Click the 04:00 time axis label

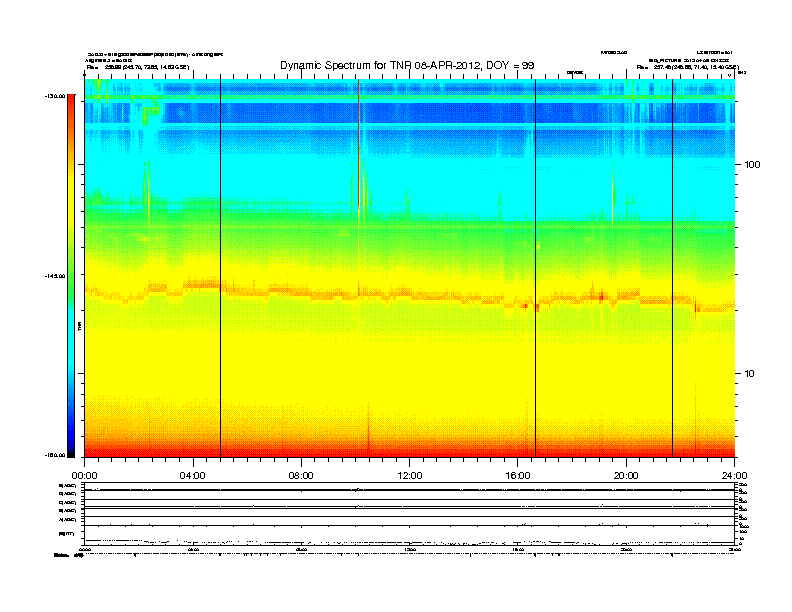click(x=192, y=475)
